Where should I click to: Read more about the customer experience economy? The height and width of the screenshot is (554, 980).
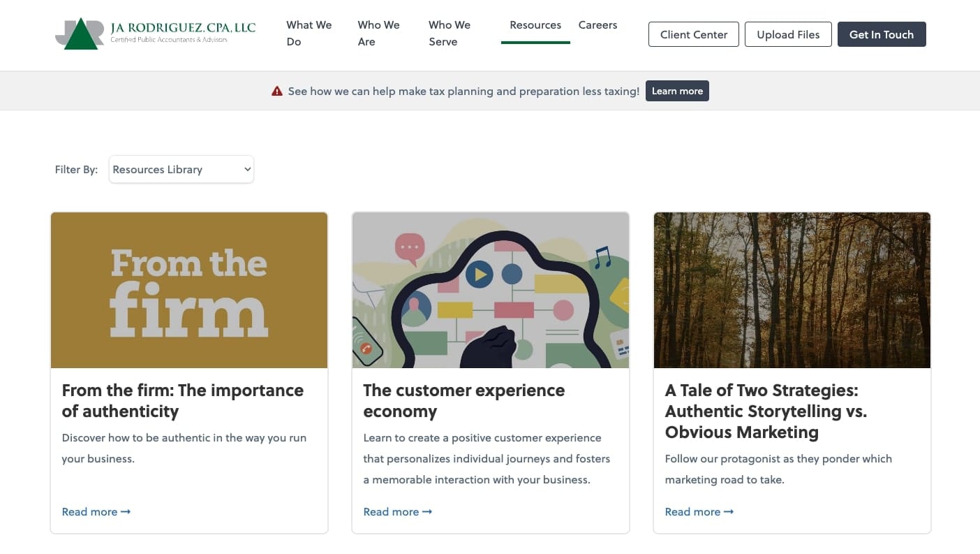[x=397, y=512]
